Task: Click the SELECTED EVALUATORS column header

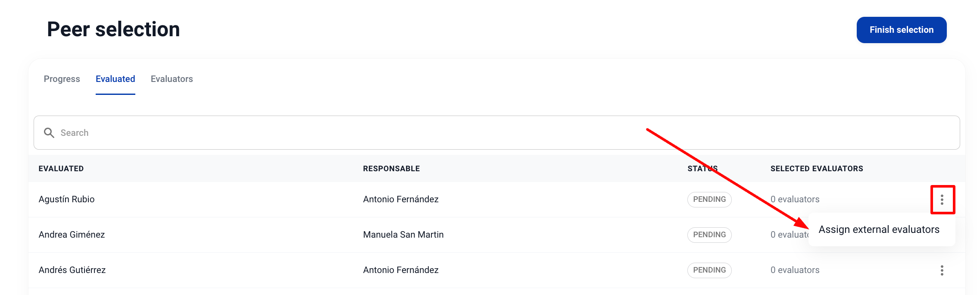Action: click(816, 169)
